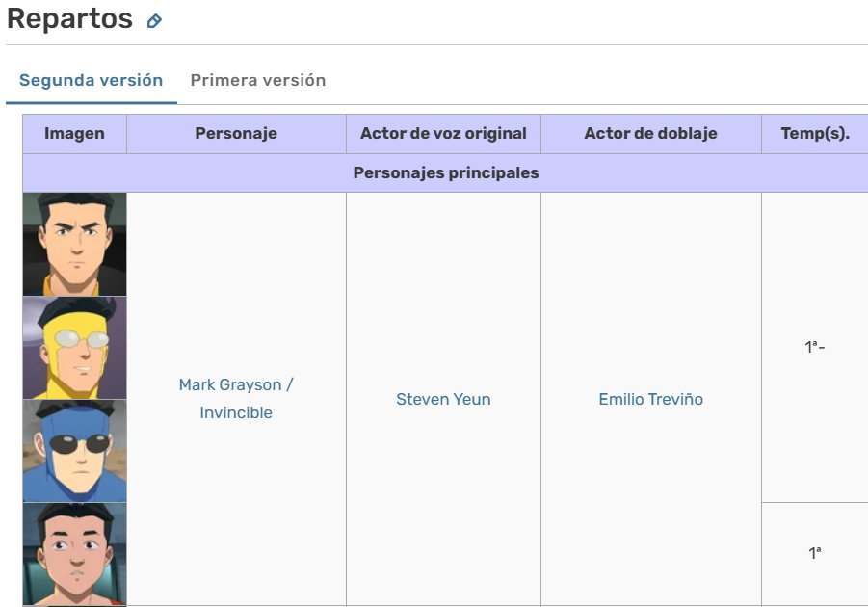Open Emilio Treviño's page link
Screen dimensions: 868x607
click(651, 399)
